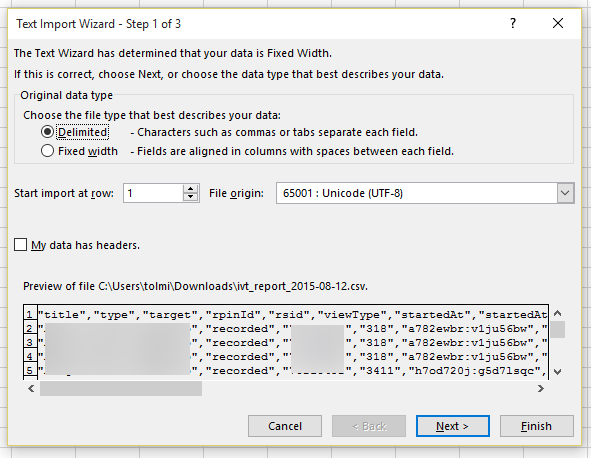Click the 65001 Unicode (UTF-8) combo box
The width and height of the screenshot is (591, 458).
(x=425, y=193)
